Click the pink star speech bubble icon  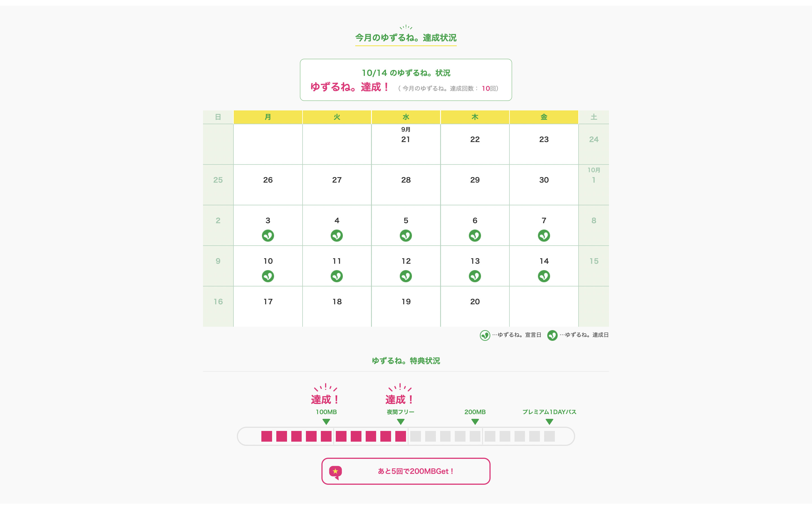[x=336, y=472]
